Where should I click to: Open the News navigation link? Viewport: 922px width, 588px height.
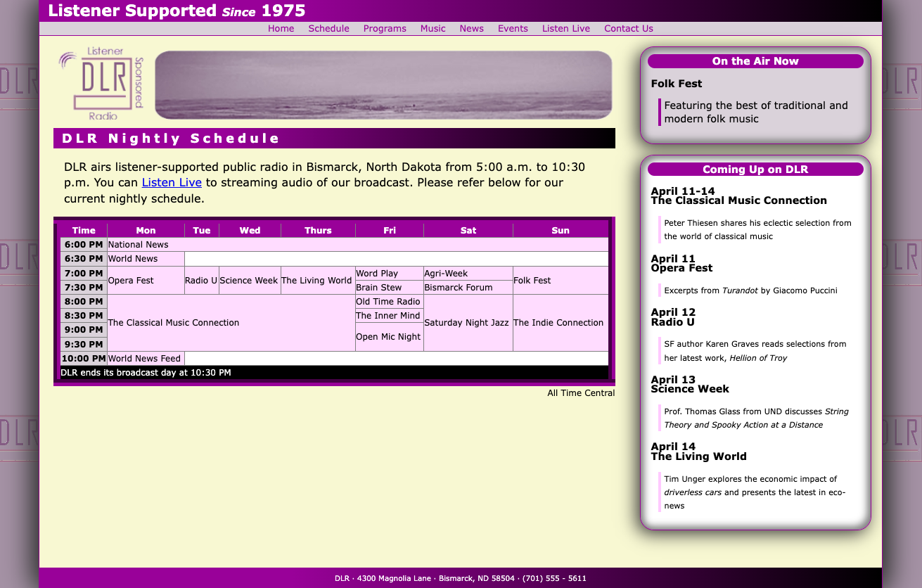[471, 29]
